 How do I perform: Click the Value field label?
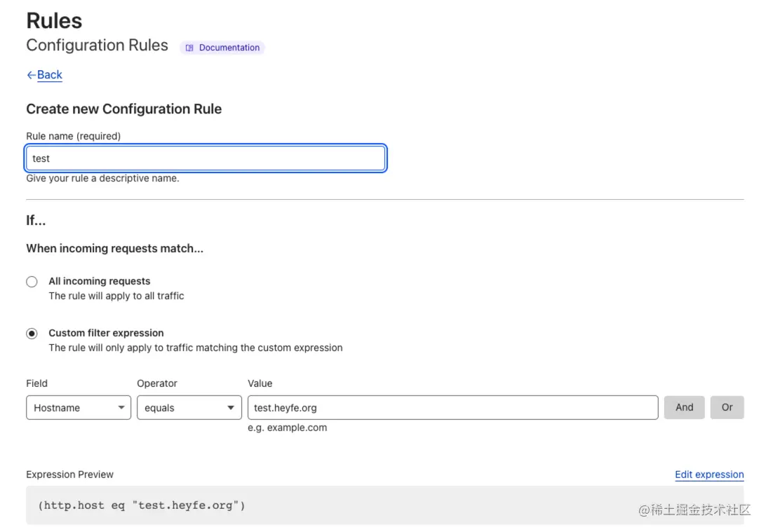coord(260,383)
